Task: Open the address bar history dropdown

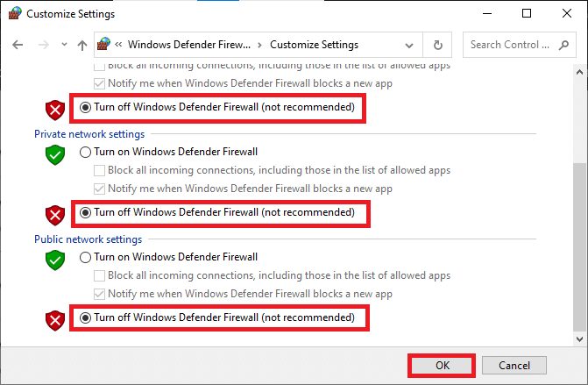Action: (408, 46)
